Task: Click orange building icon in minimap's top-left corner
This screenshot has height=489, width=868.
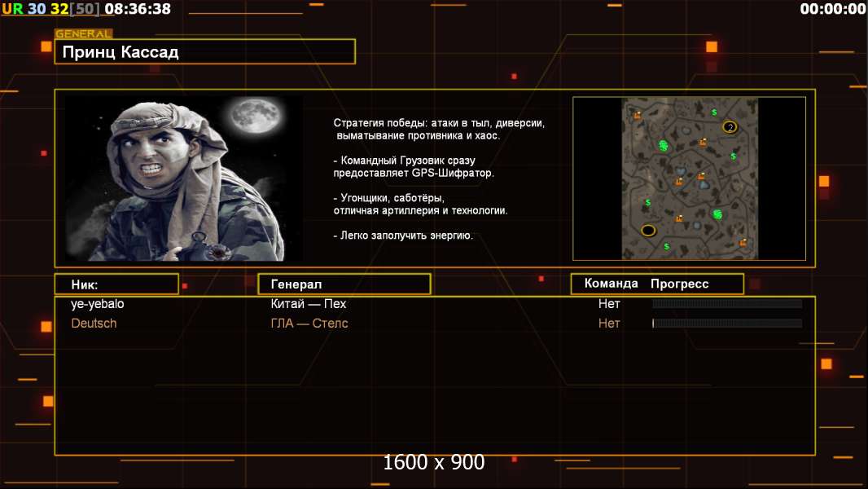Action: (638, 115)
